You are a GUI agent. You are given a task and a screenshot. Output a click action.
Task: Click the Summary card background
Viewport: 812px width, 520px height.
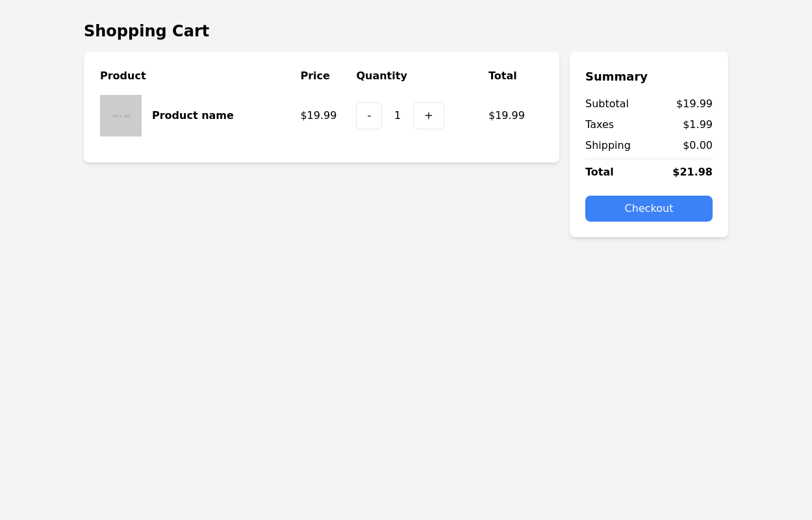click(x=649, y=227)
